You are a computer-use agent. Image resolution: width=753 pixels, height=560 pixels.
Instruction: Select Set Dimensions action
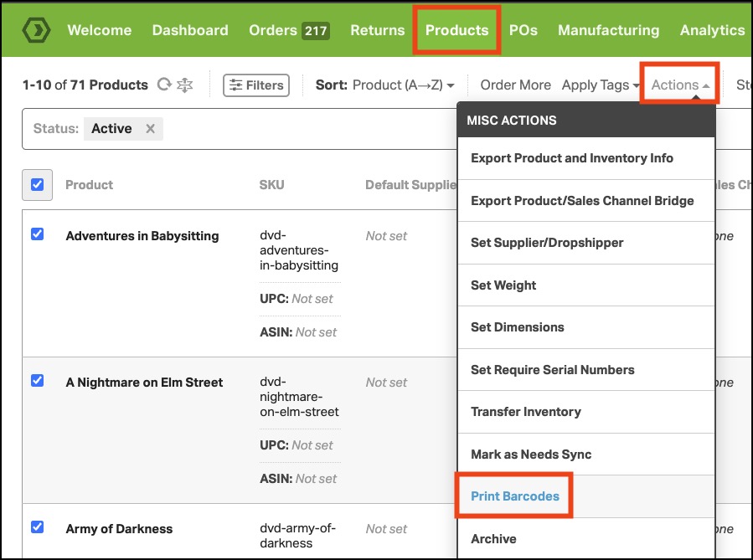(x=585, y=327)
